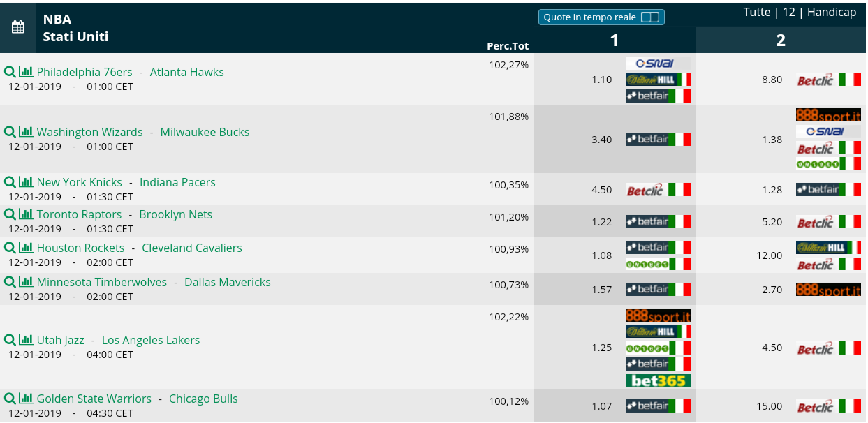The image size is (868, 423).
Task: Click Betfair logo beside Warriors odds 1.07
Action: point(658,406)
